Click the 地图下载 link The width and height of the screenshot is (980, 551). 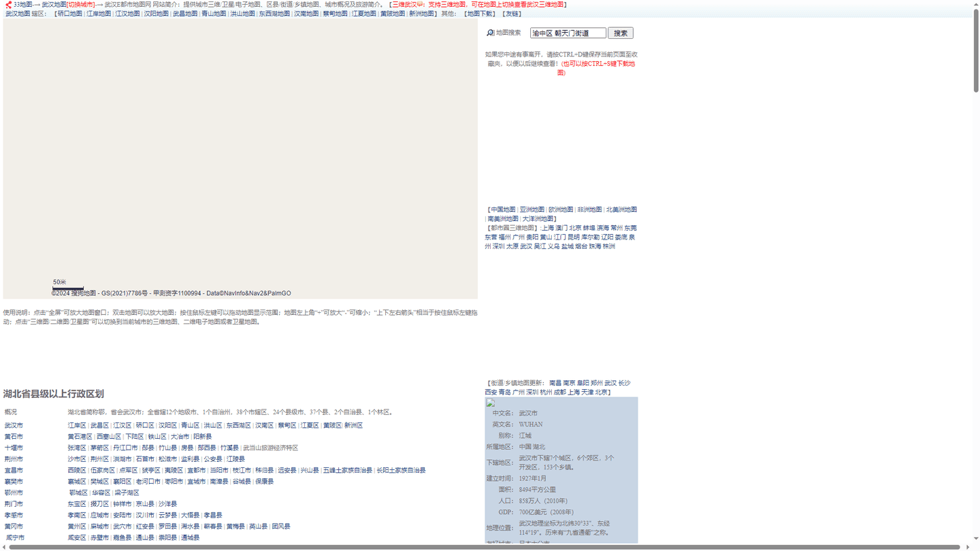point(480,14)
